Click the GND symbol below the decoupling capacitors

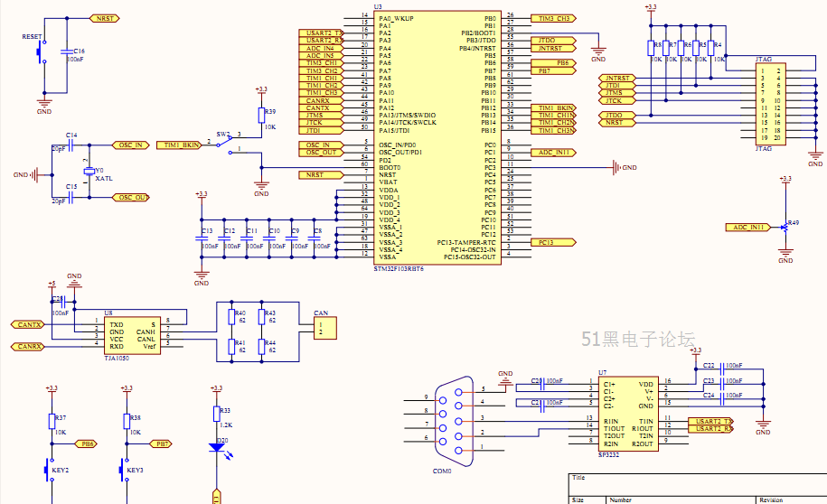click(x=202, y=276)
